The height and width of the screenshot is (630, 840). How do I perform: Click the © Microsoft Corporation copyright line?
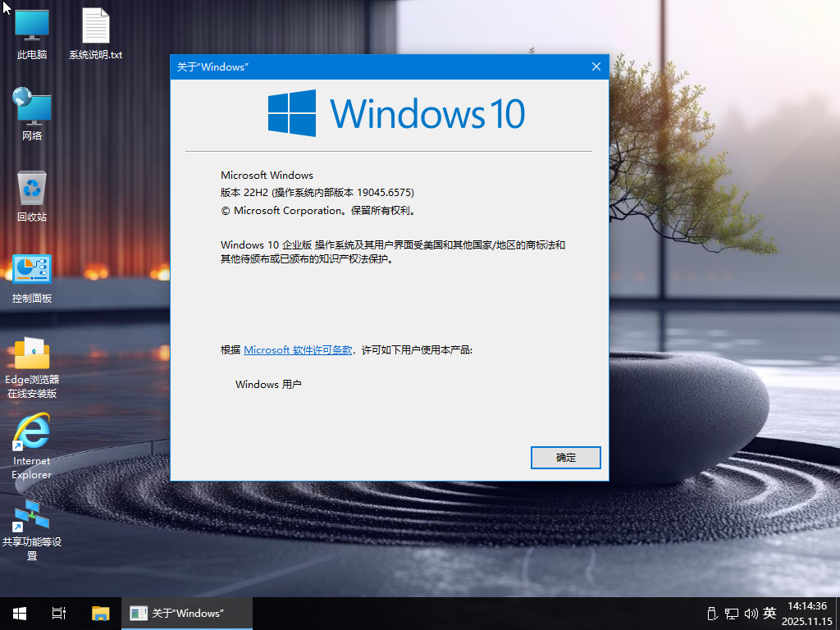pyautogui.click(x=318, y=211)
